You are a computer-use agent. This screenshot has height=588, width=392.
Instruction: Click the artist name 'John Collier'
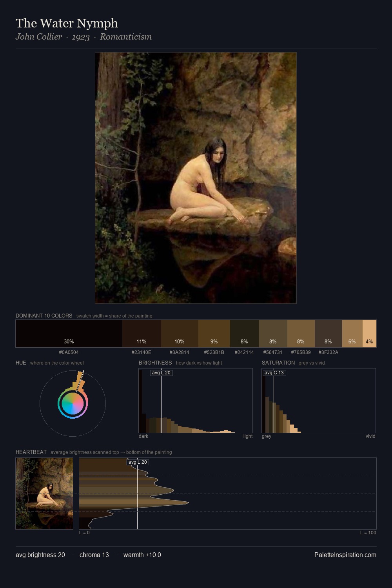coord(39,37)
